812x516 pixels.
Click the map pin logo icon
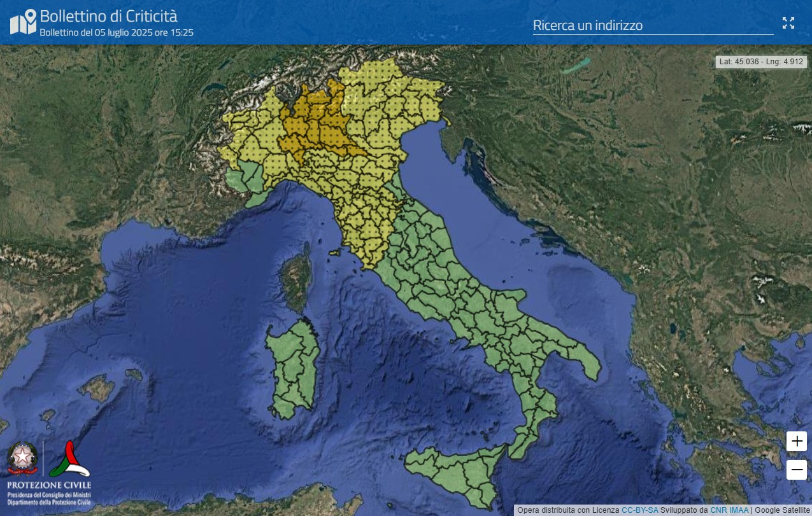click(23, 22)
